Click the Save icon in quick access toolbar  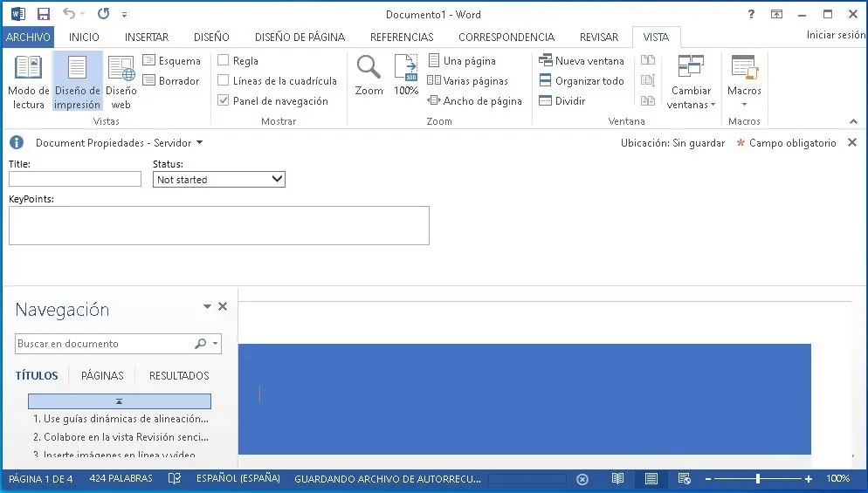tap(43, 14)
